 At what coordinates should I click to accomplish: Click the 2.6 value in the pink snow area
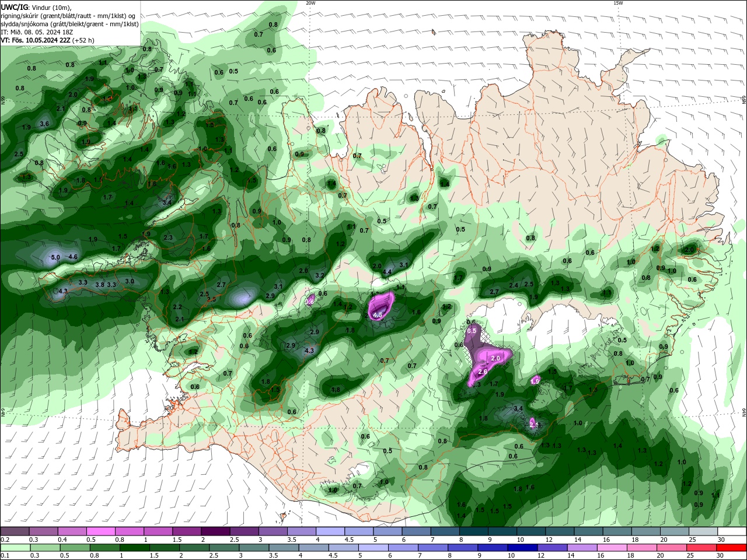[x=483, y=372]
